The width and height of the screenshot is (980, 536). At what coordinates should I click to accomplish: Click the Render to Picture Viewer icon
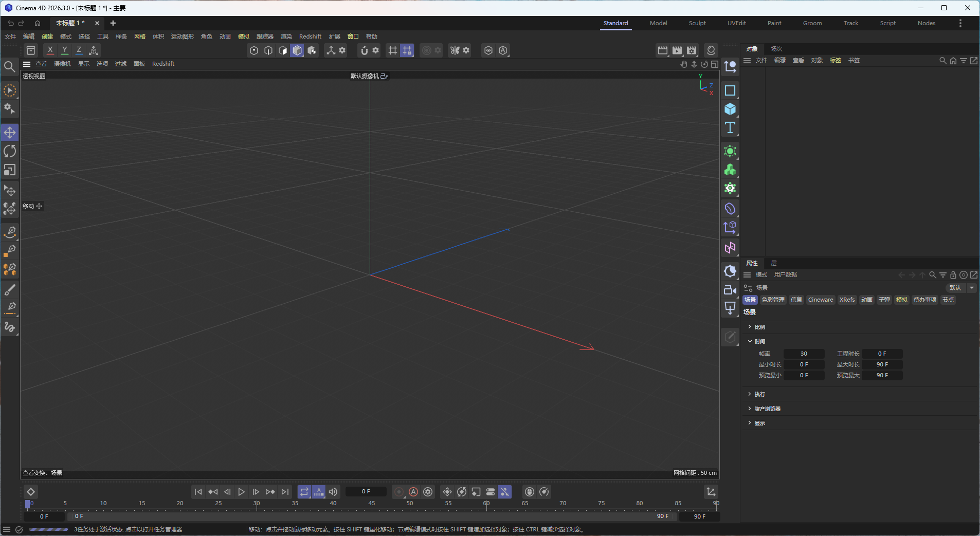coord(677,50)
